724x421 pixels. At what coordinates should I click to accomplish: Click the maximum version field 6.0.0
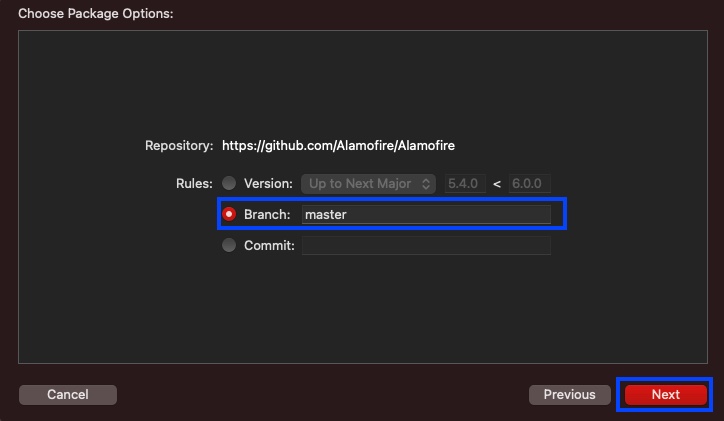529,184
